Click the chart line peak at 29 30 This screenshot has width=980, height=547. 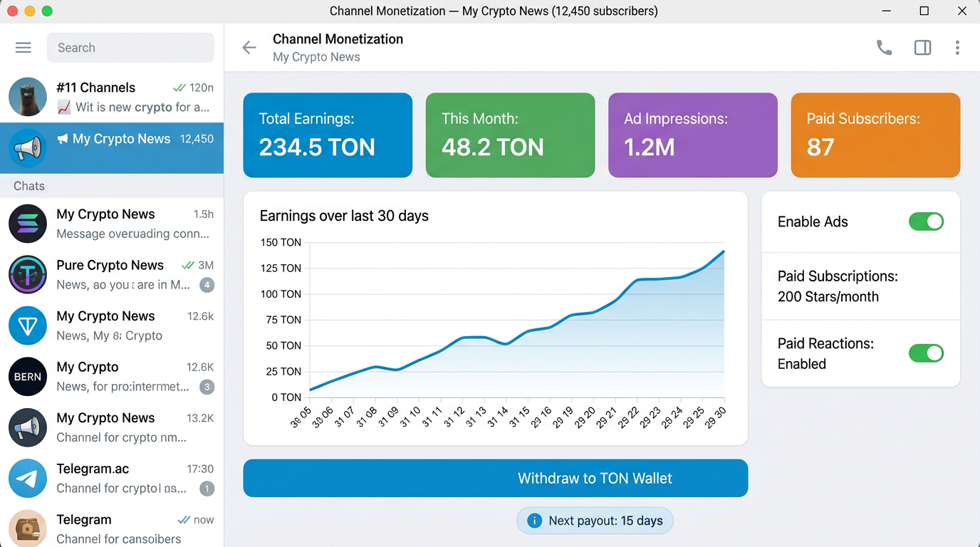click(724, 251)
